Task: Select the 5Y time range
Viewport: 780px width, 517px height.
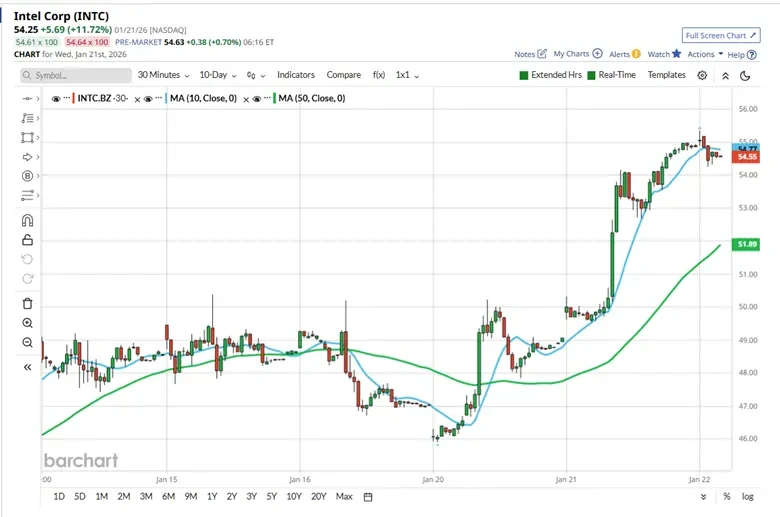Action: pyautogui.click(x=271, y=497)
